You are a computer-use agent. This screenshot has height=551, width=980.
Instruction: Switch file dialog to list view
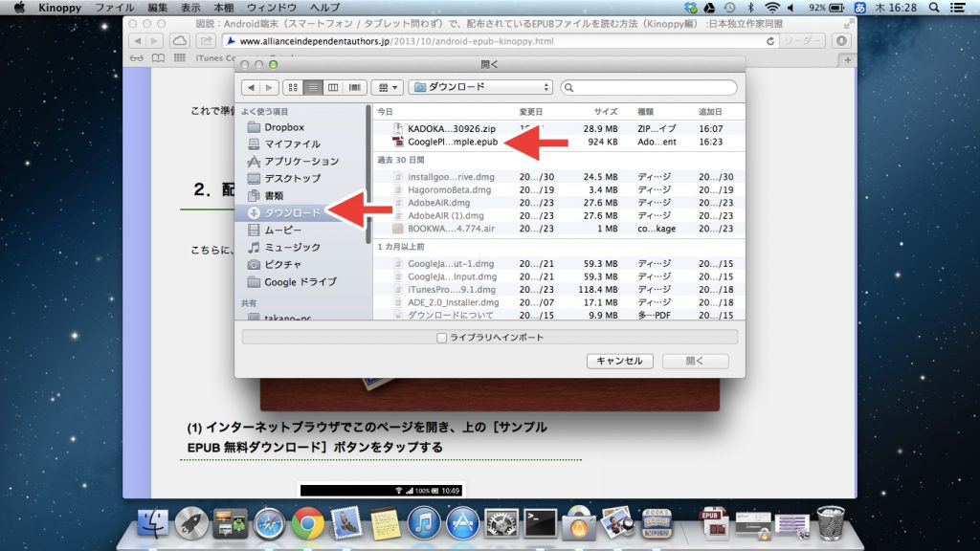click(x=313, y=87)
